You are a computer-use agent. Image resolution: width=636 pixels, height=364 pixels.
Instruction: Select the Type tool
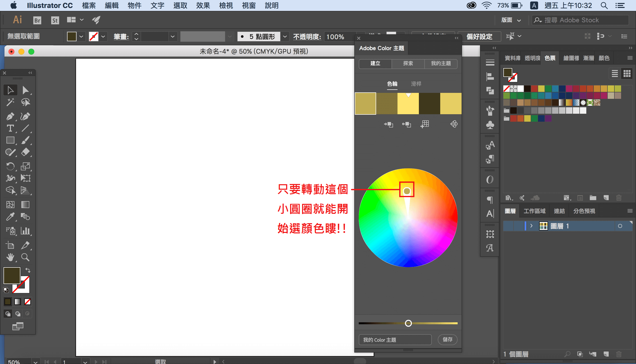10,128
